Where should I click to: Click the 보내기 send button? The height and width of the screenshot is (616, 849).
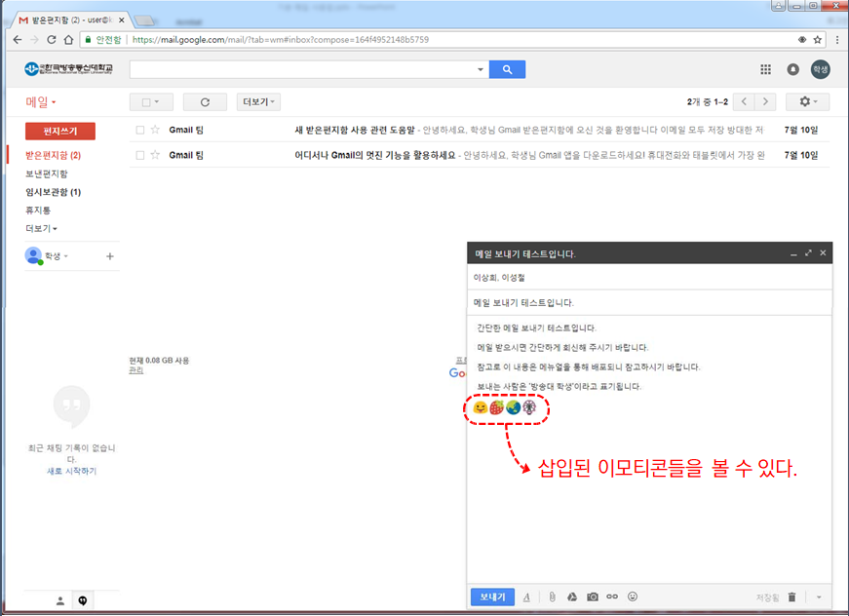click(492, 597)
